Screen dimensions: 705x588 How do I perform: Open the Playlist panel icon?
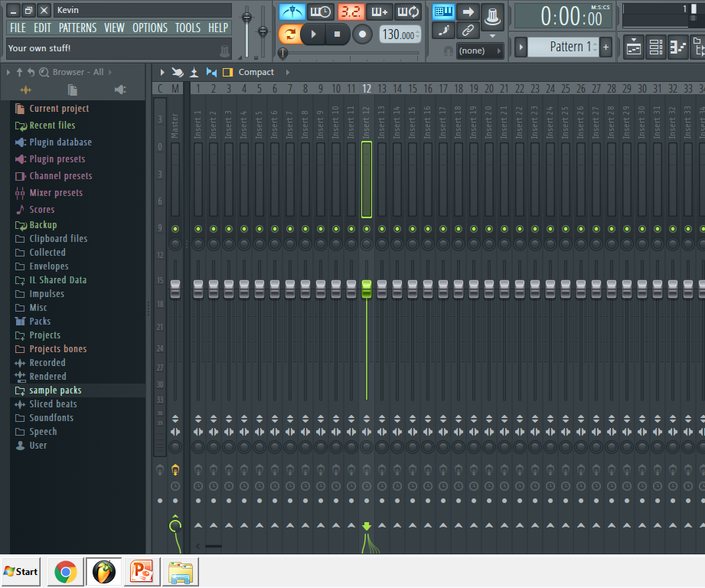pos(633,46)
